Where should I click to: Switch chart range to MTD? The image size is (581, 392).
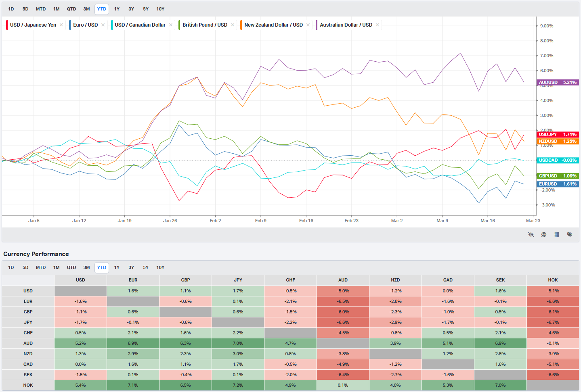(41, 9)
